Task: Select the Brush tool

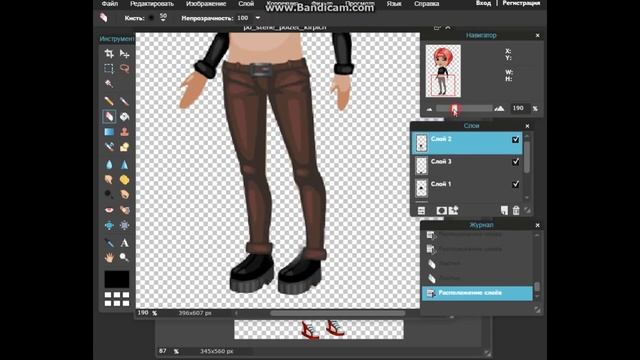Action: 124,101
